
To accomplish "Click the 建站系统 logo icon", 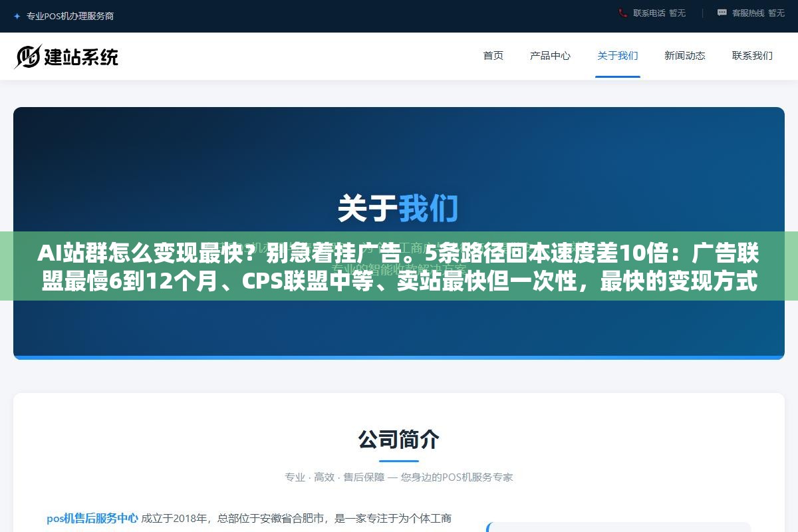I will pos(27,57).
